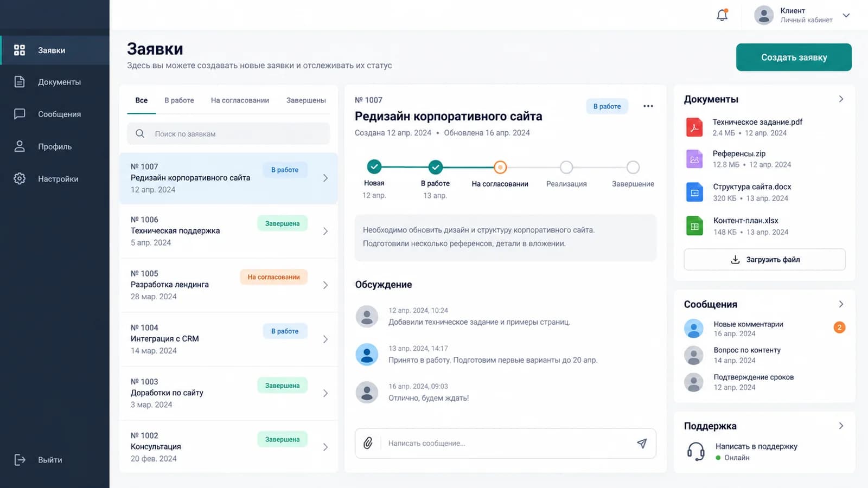Open the three-dots menu for request 1007
This screenshot has width=868, height=488.
pyautogui.click(x=648, y=106)
